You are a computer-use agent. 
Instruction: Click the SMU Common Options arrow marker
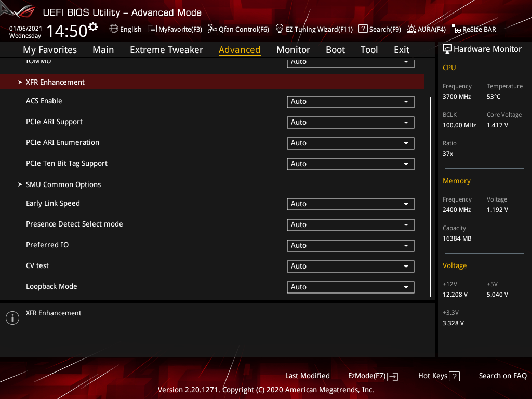[x=20, y=184]
